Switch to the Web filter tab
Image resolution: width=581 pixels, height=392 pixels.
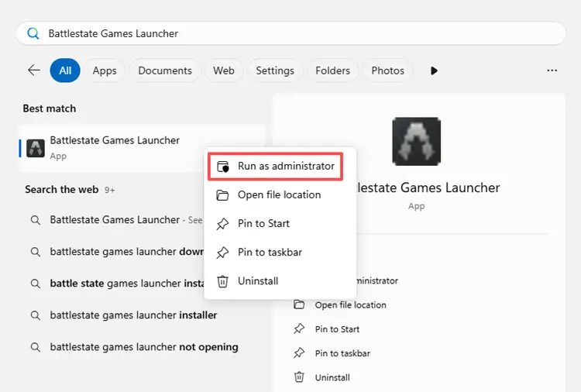click(223, 70)
